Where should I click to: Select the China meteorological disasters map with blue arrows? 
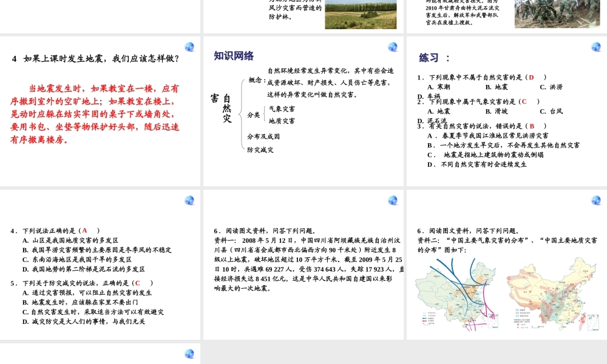457,294
